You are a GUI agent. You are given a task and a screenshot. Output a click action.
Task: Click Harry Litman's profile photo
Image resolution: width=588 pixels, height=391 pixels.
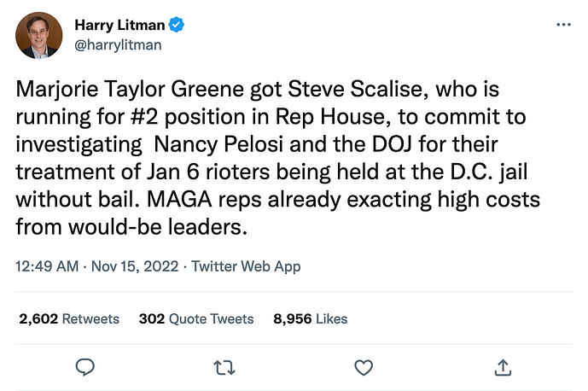39,35
